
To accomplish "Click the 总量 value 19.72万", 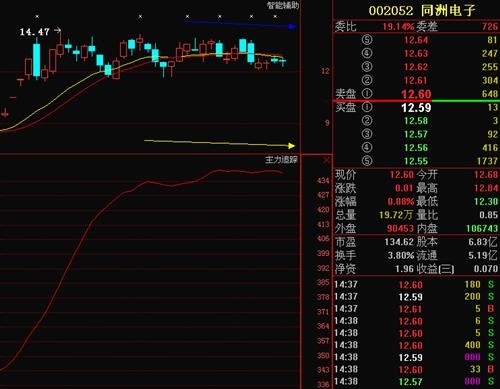I will 396,215.
